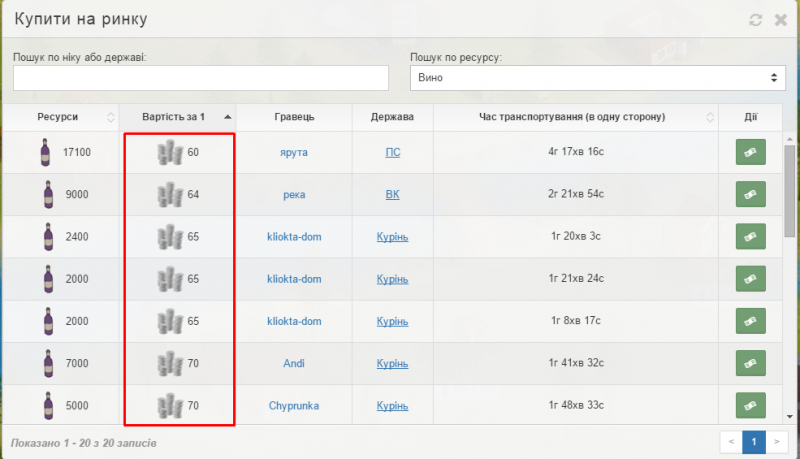Open the resource search dropdown showing Вино

pos(598,78)
